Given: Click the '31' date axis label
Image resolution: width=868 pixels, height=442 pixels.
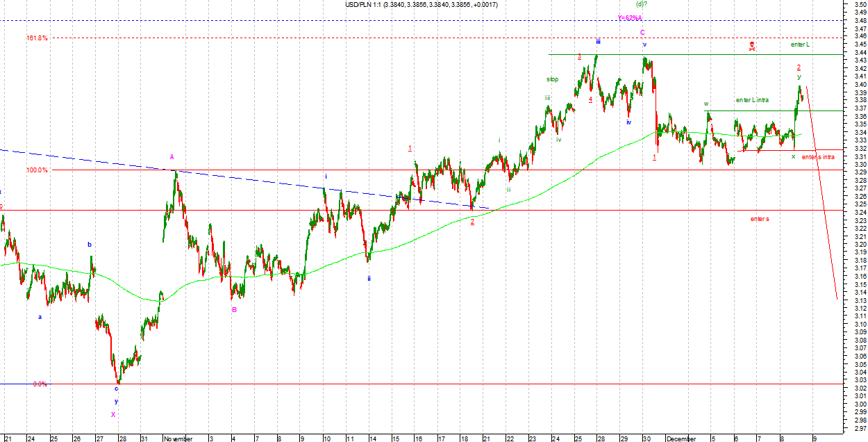Looking at the screenshot, I should point(143,439).
